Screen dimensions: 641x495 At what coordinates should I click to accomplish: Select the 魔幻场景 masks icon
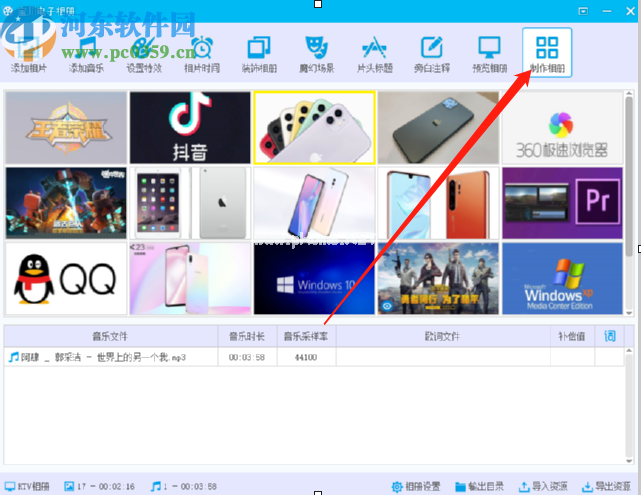(316, 54)
